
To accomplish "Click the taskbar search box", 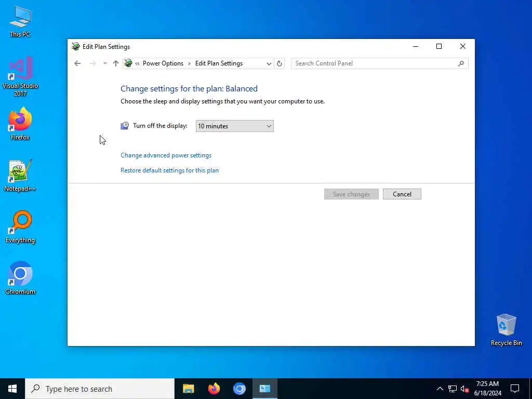I will 100,389.
